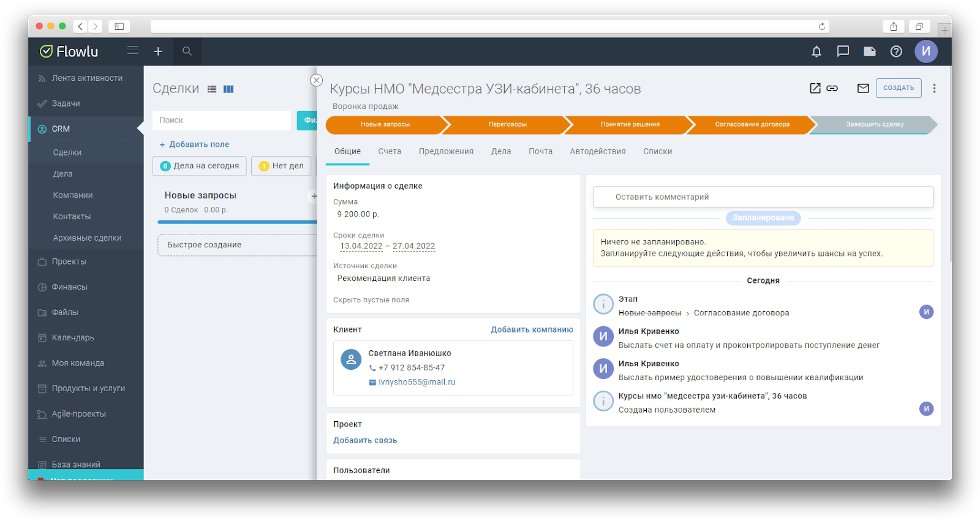
Task: Open the deal in a new window icon
Action: tap(815, 88)
